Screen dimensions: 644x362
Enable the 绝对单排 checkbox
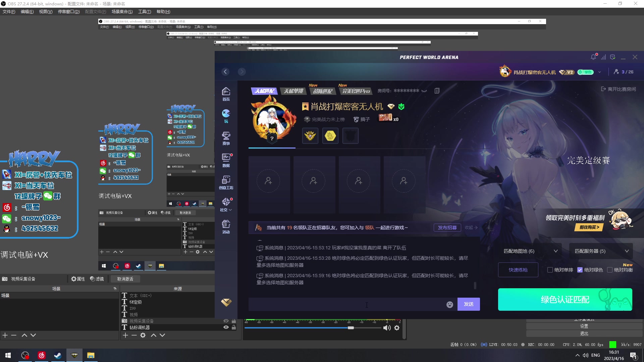[x=550, y=270]
